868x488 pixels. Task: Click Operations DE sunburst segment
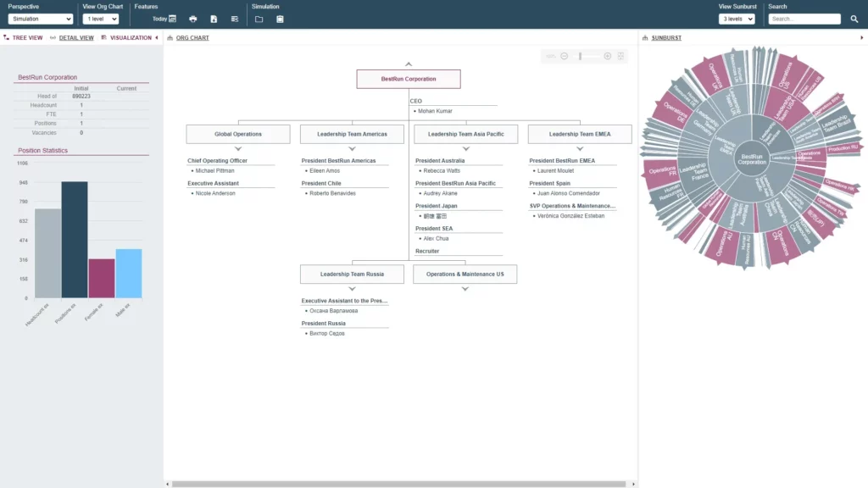pos(674,112)
